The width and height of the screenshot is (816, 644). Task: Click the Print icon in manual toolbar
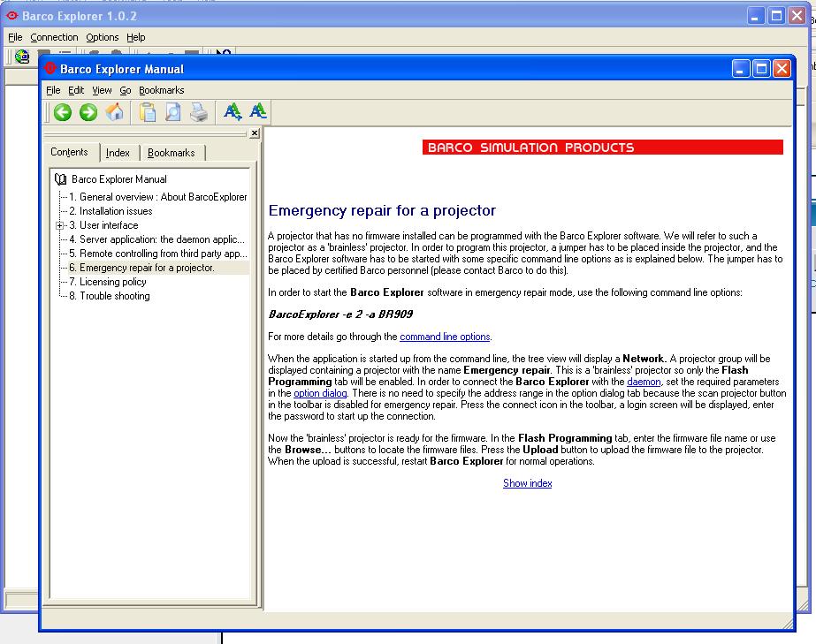point(199,112)
